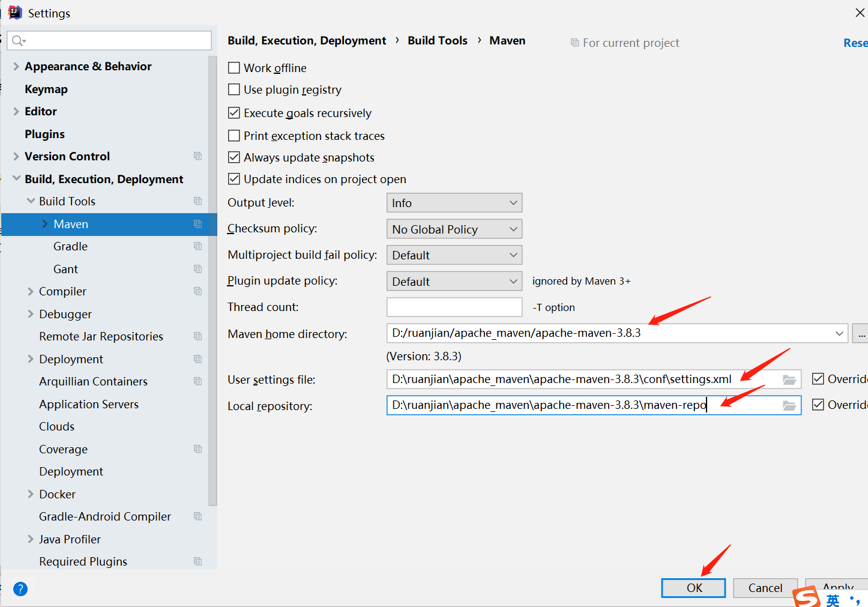Select Gant under Build Tools
Screen dimensions: 868x607
(x=65, y=269)
